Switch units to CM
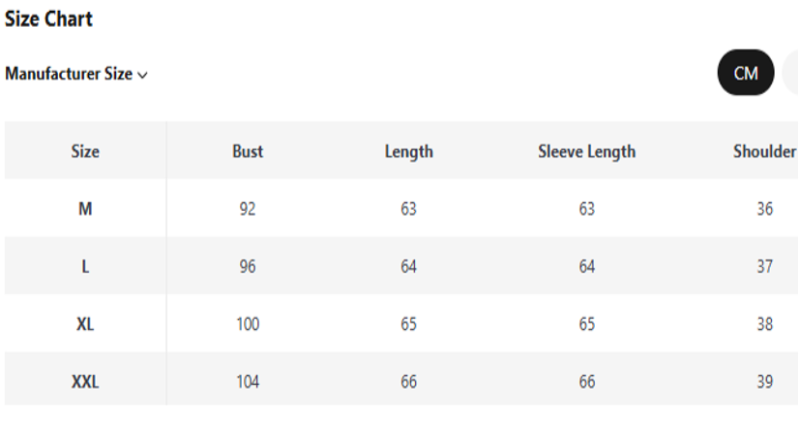 coord(745,72)
